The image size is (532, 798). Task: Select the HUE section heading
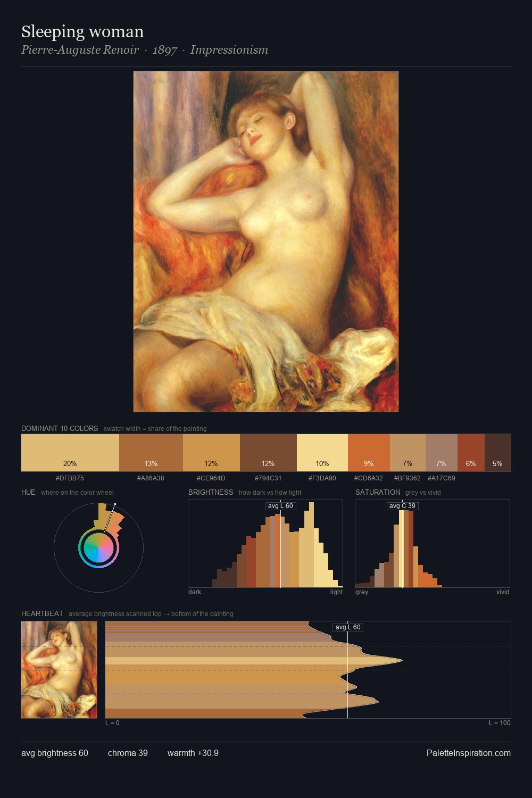tap(28, 492)
